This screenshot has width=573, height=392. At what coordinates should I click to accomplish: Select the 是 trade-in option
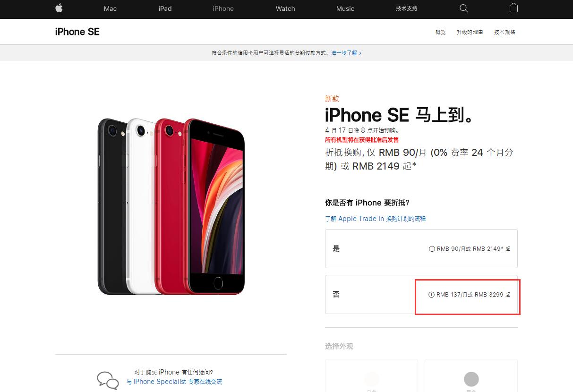(x=421, y=249)
